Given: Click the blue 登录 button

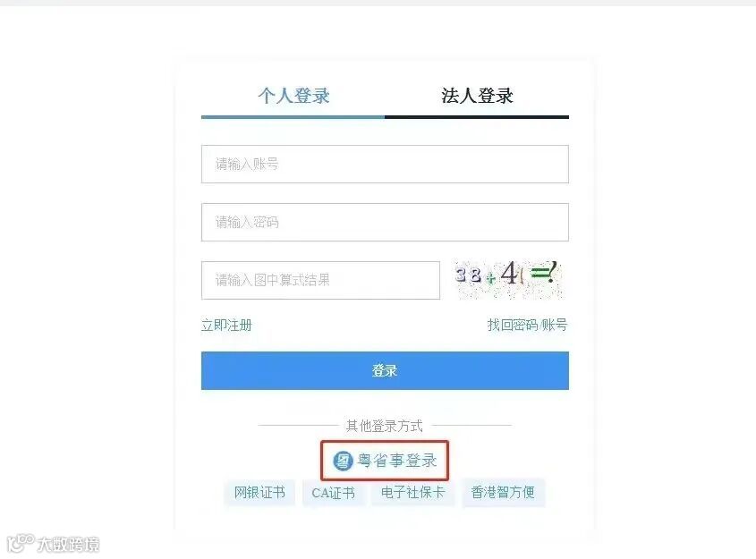Looking at the screenshot, I should [385, 370].
